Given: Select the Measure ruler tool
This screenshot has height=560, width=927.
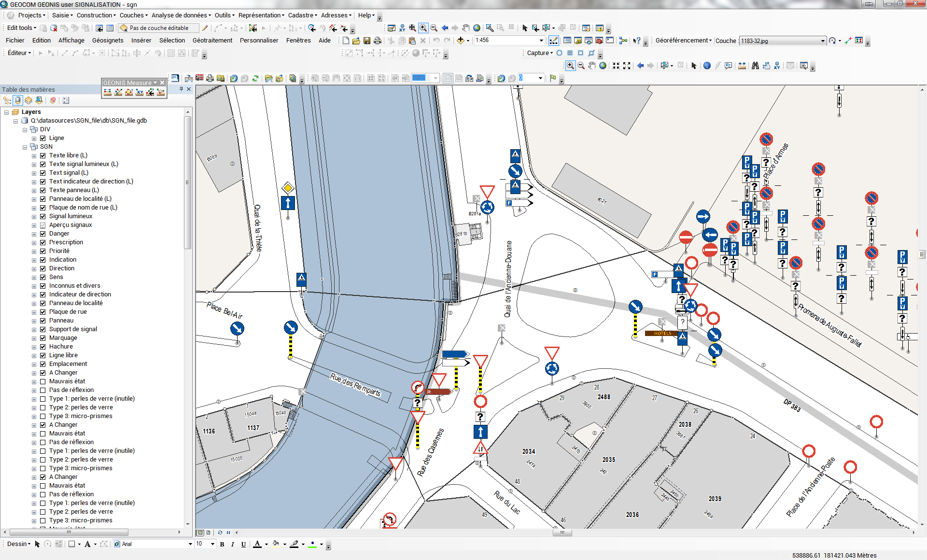Looking at the screenshot, I should (742, 66).
